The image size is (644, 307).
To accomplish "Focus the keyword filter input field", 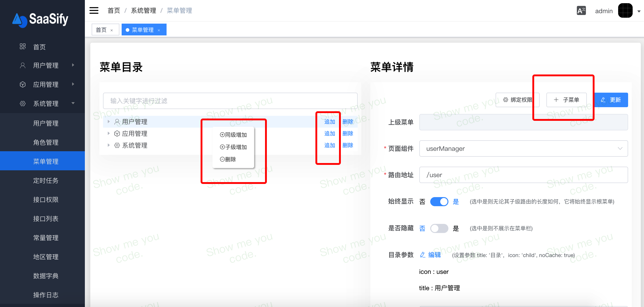I will [230, 101].
